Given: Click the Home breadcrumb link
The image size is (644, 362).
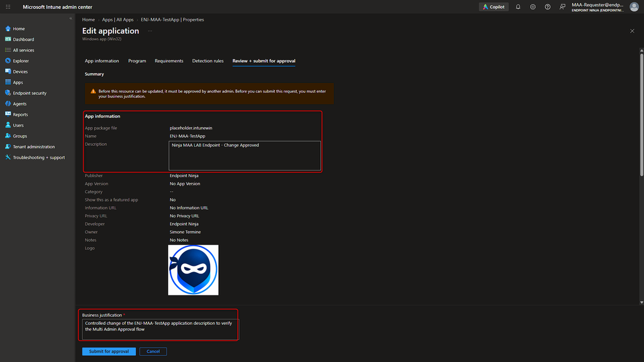Looking at the screenshot, I should pyautogui.click(x=88, y=19).
